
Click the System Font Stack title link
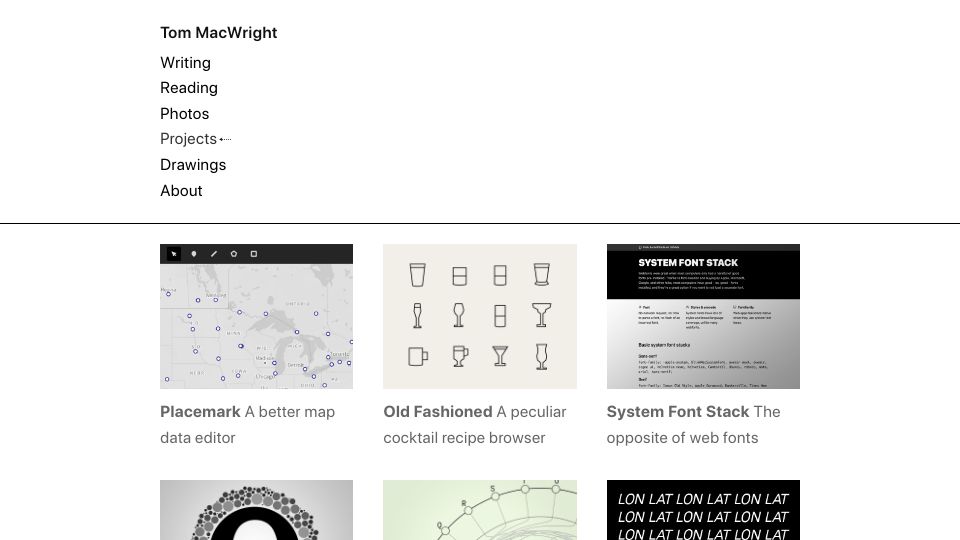click(x=678, y=412)
